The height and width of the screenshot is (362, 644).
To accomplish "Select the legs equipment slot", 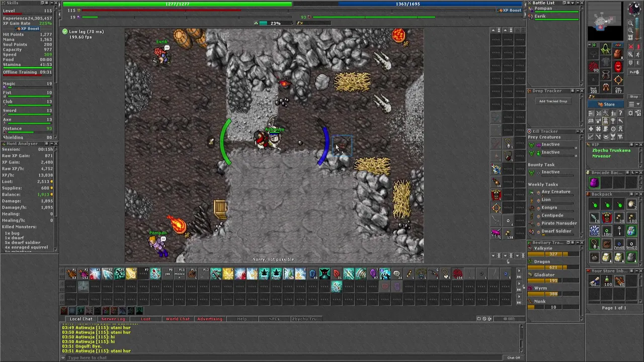I will [605, 74].
